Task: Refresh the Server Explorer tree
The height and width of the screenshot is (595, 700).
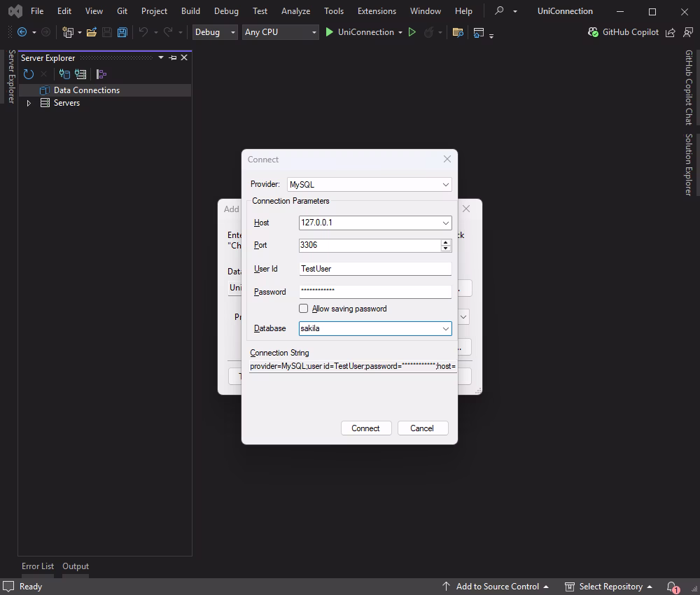Action: (29, 74)
